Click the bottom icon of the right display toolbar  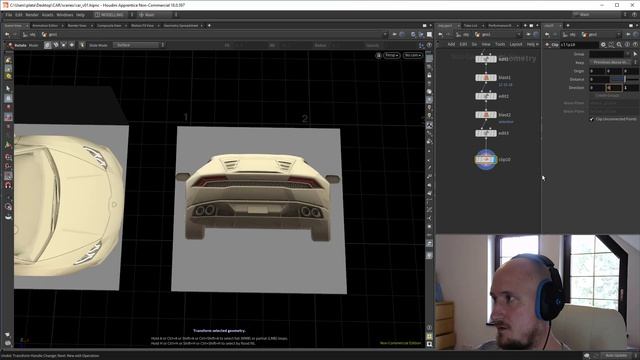[429, 344]
